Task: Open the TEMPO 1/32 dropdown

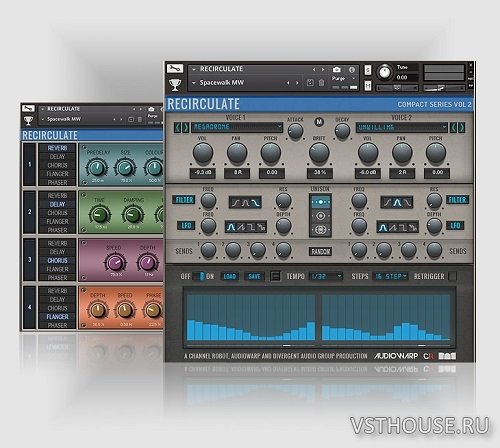Action: pos(326,276)
